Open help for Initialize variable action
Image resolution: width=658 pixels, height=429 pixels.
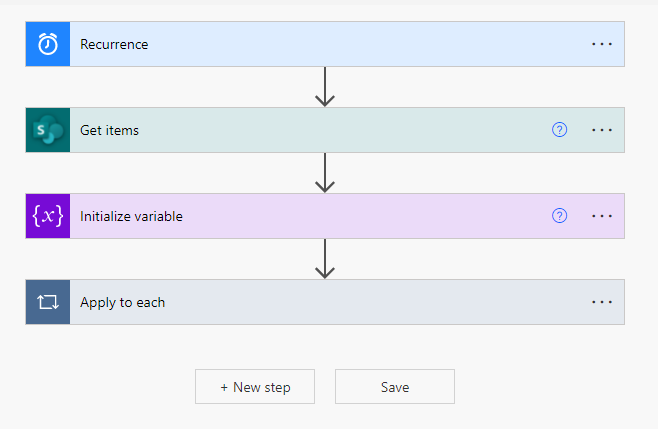(559, 216)
